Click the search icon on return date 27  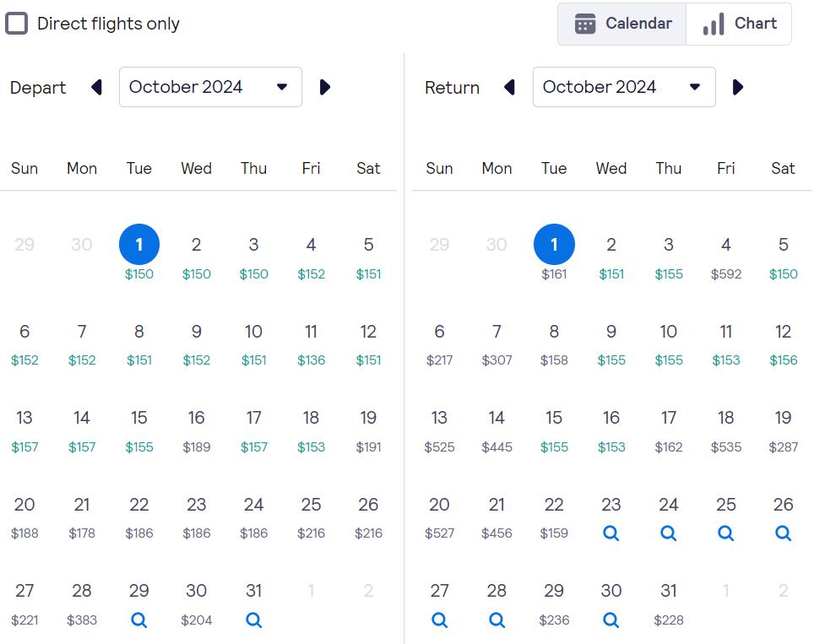(x=439, y=620)
